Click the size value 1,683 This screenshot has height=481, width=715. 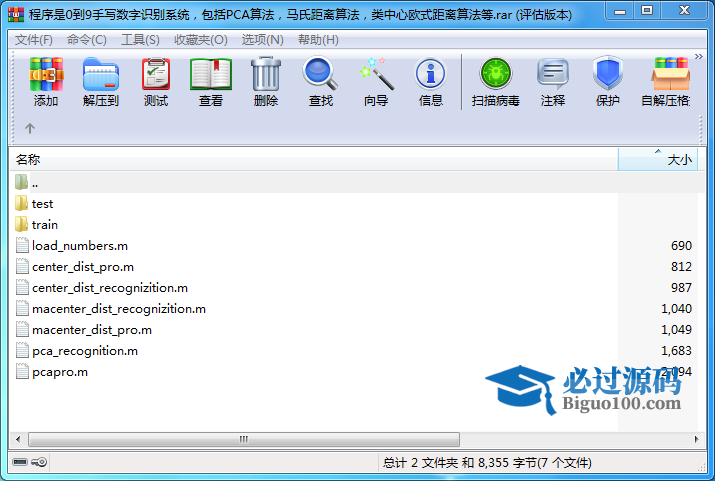click(x=676, y=351)
